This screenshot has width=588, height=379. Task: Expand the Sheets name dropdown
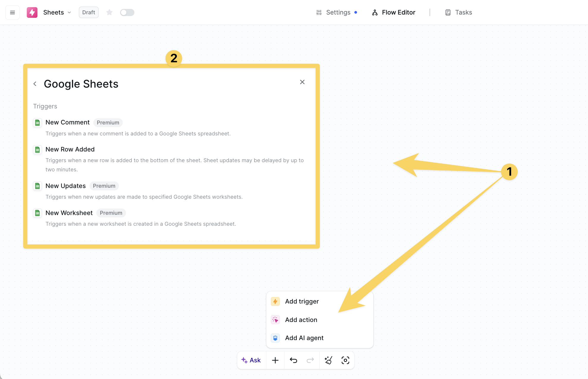pyautogui.click(x=69, y=12)
